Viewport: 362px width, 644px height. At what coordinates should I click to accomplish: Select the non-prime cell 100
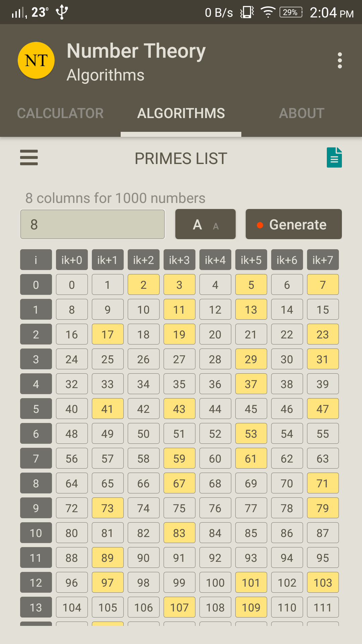[215, 582]
